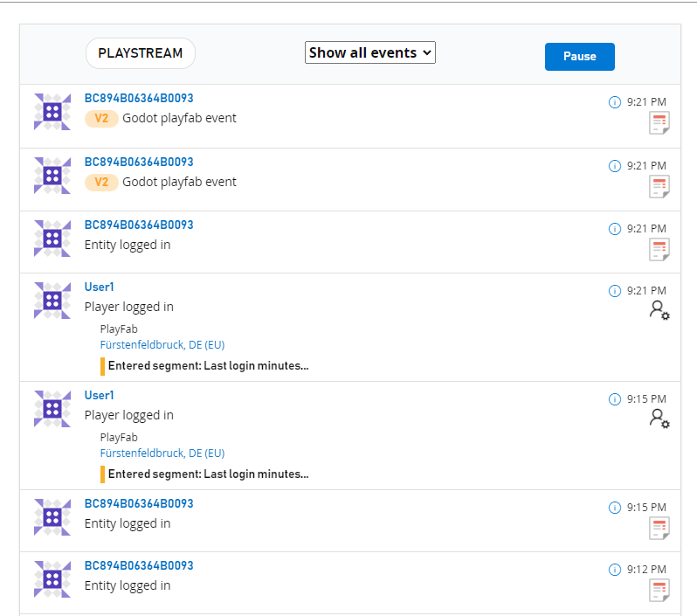Open player settings icon for 9:15 PM login

(659, 419)
